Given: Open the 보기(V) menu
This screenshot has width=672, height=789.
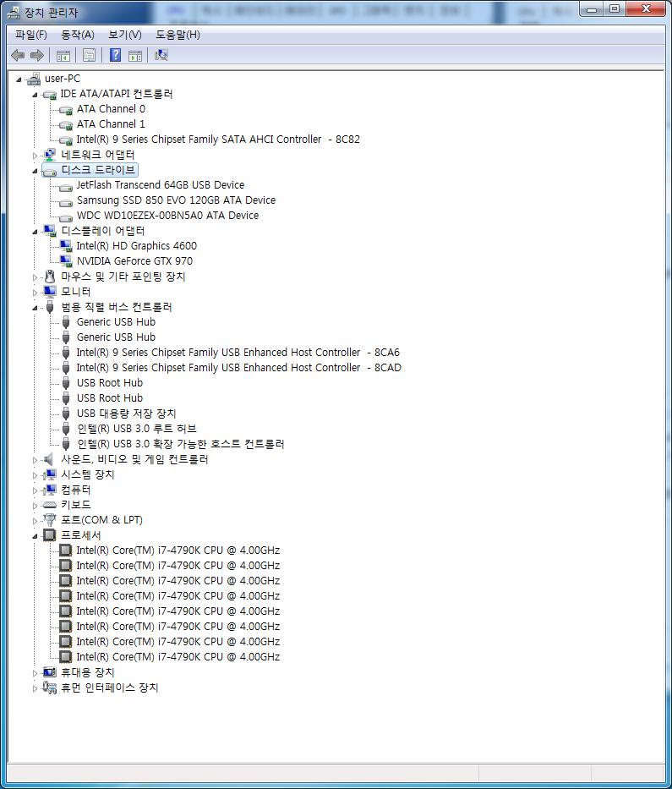Looking at the screenshot, I should tap(125, 35).
